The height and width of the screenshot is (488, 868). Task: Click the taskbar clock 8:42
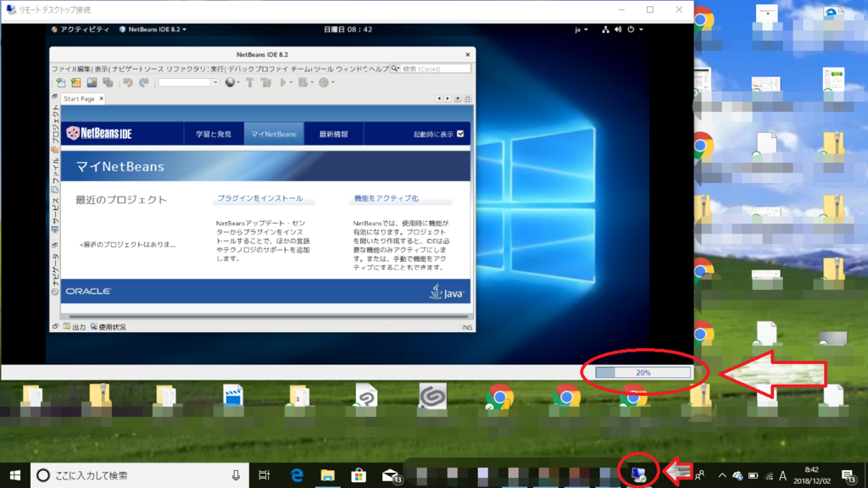pos(811,475)
